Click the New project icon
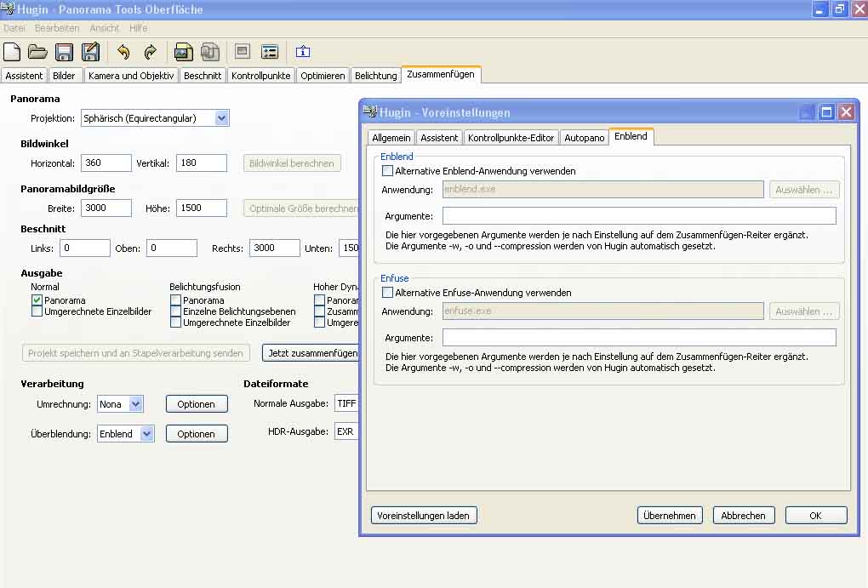 click(12, 52)
